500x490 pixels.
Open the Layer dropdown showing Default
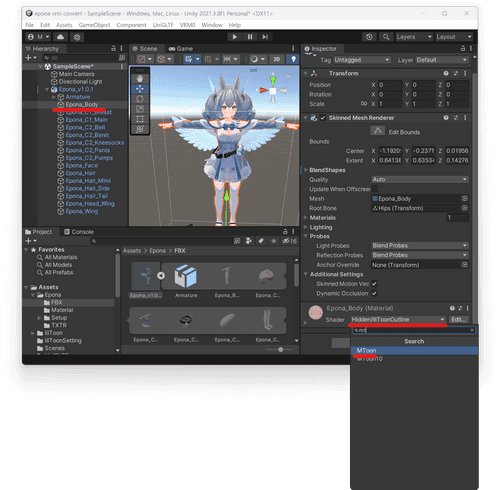point(442,60)
